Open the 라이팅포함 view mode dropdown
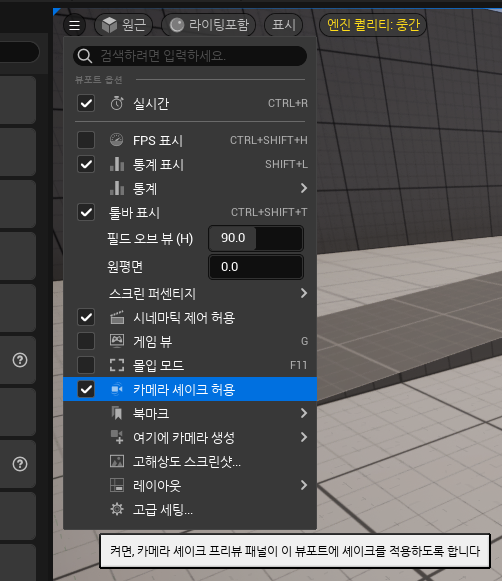The width and height of the screenshot is (502, 581). 209,25
